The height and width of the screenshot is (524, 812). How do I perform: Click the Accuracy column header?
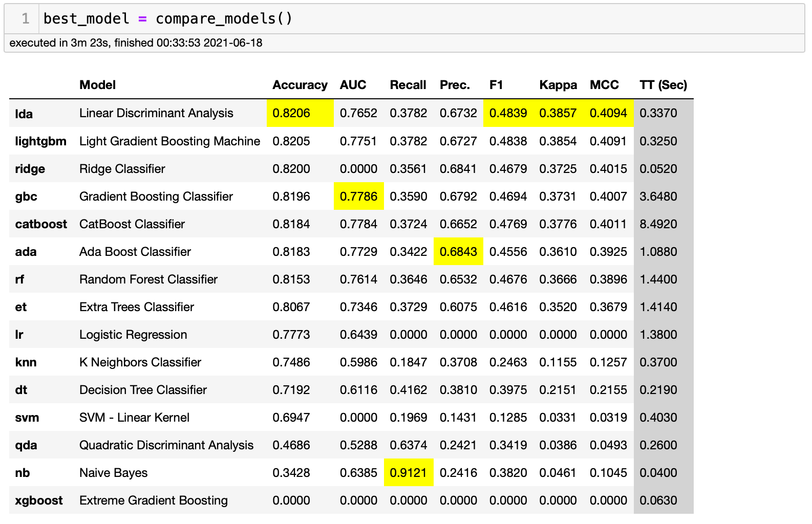(x=300, y=85)
